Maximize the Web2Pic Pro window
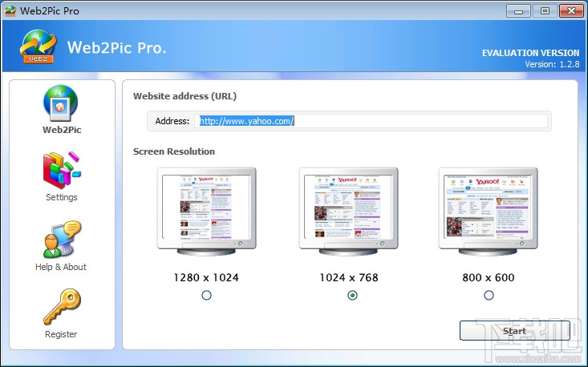This screenshot has width=588, height=367. pos(545,11)
